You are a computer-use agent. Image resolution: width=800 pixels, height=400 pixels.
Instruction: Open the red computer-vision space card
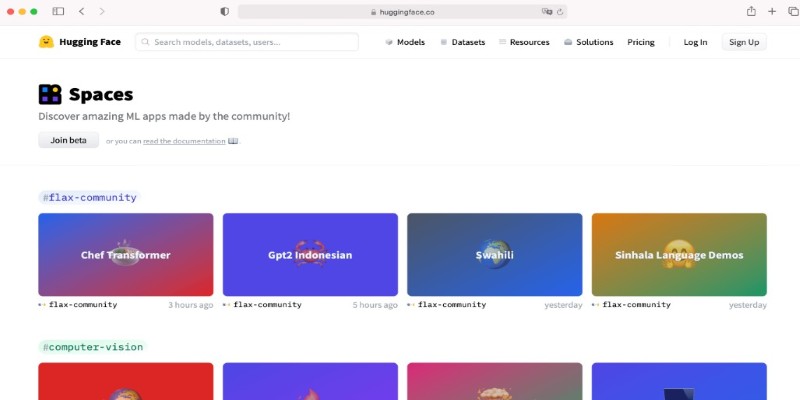(x=126, y=381)
